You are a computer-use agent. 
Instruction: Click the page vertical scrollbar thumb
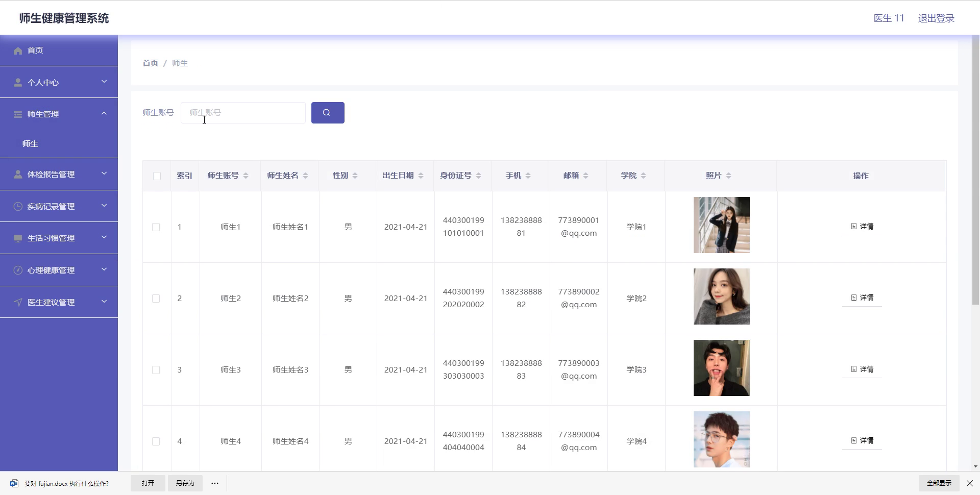(x=976, y=171)
